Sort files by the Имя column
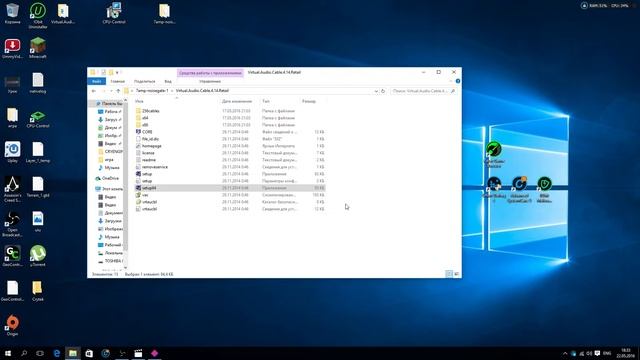This screenshot has width=640, height=360. click(x=140, y=101)
